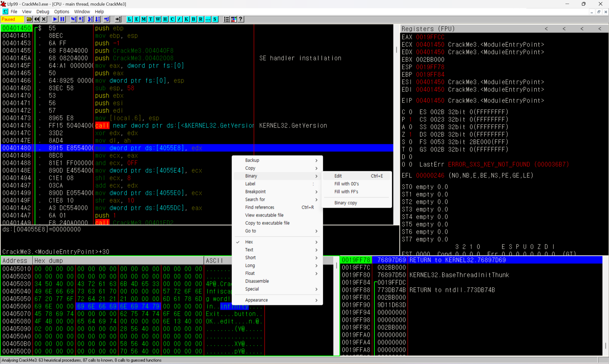609x364 pixels.
Task: Toggle the checked Hex menu option
Action: coord(249,242)
